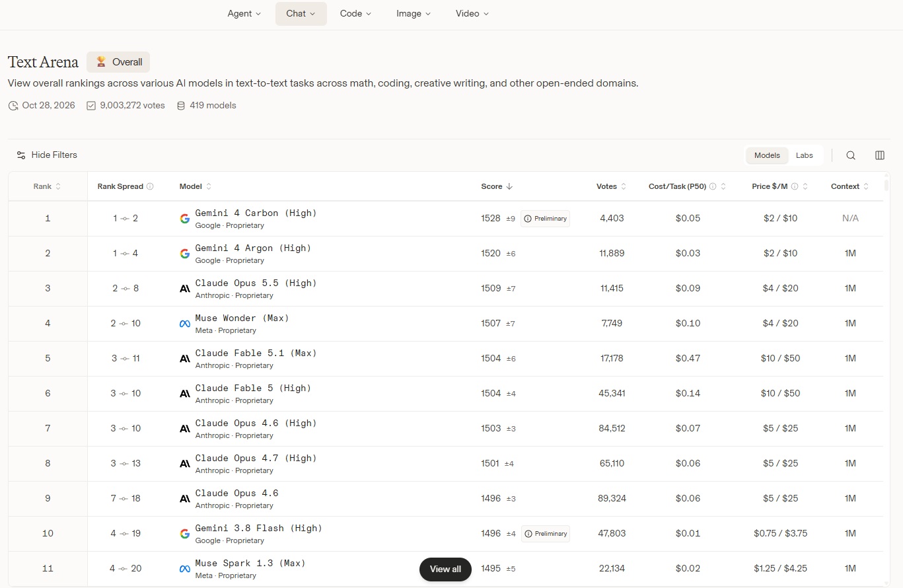Click the $0.75 / $3.75 price cell
903x588 pixels.
tap(780, 534)
